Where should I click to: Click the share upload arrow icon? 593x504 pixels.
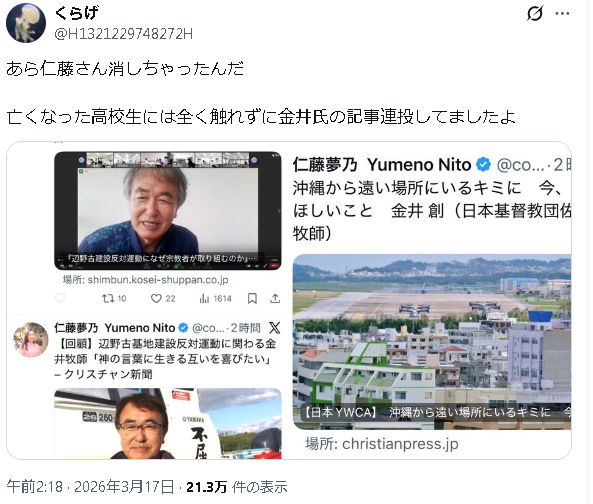(x=275, y=299)
